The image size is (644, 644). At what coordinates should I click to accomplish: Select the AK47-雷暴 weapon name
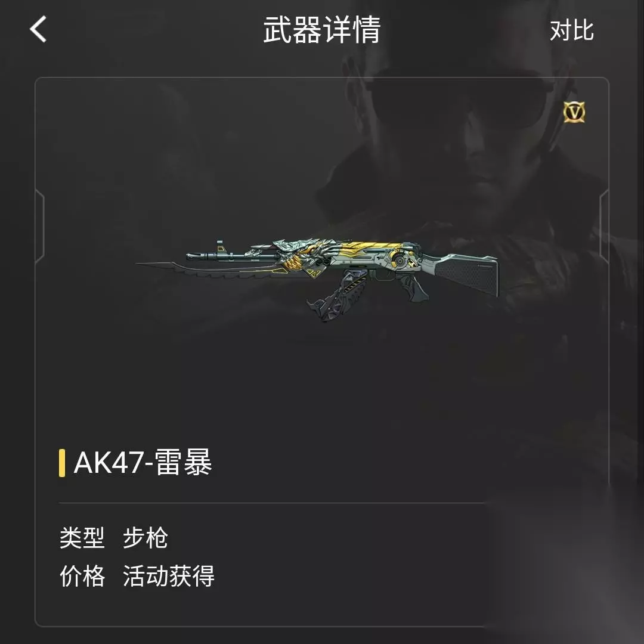(x=143, y=463)
